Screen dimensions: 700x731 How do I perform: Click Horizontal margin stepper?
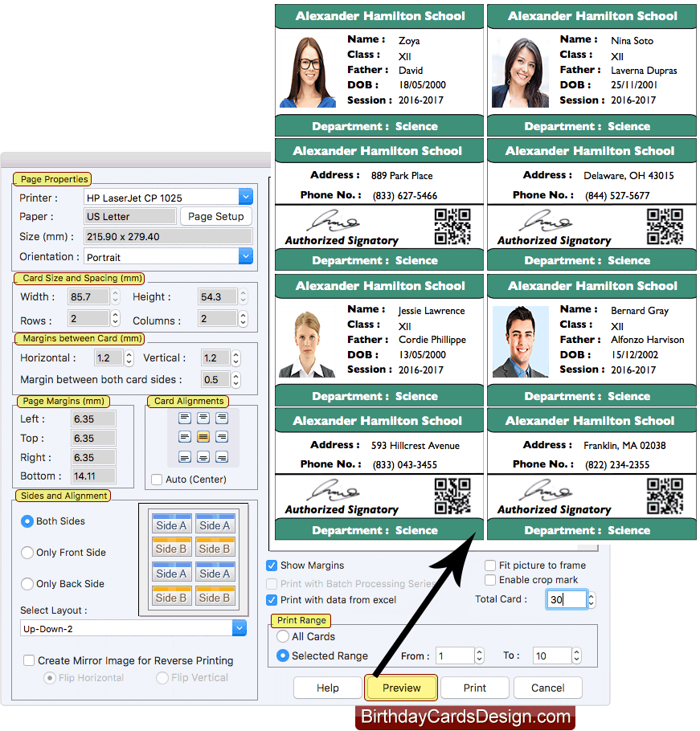(129, 358)
